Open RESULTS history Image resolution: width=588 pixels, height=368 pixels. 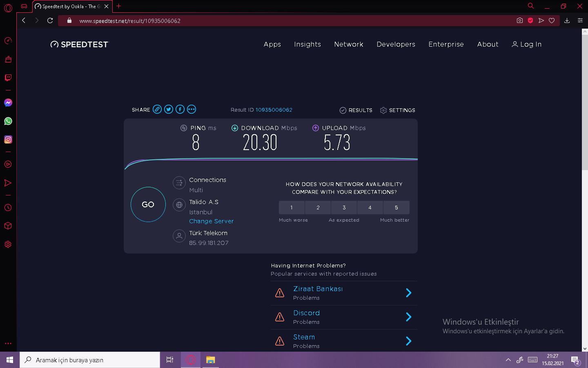pyautogui.click(x=356, y=110)
